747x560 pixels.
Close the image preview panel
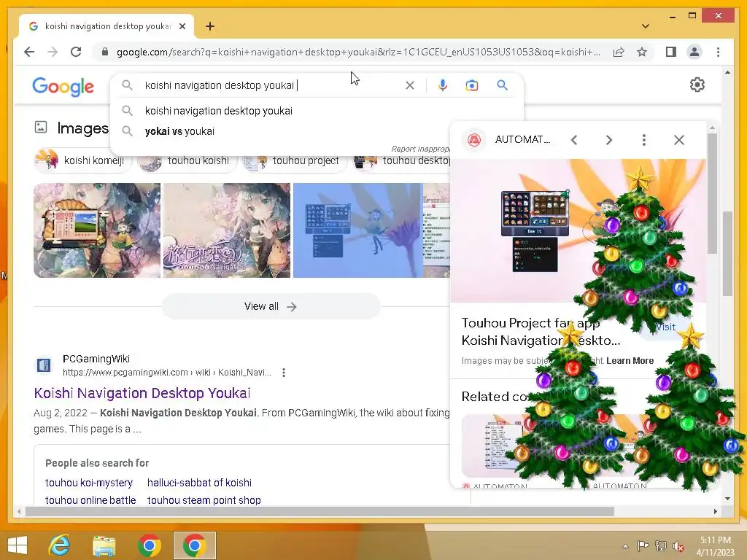679,140
